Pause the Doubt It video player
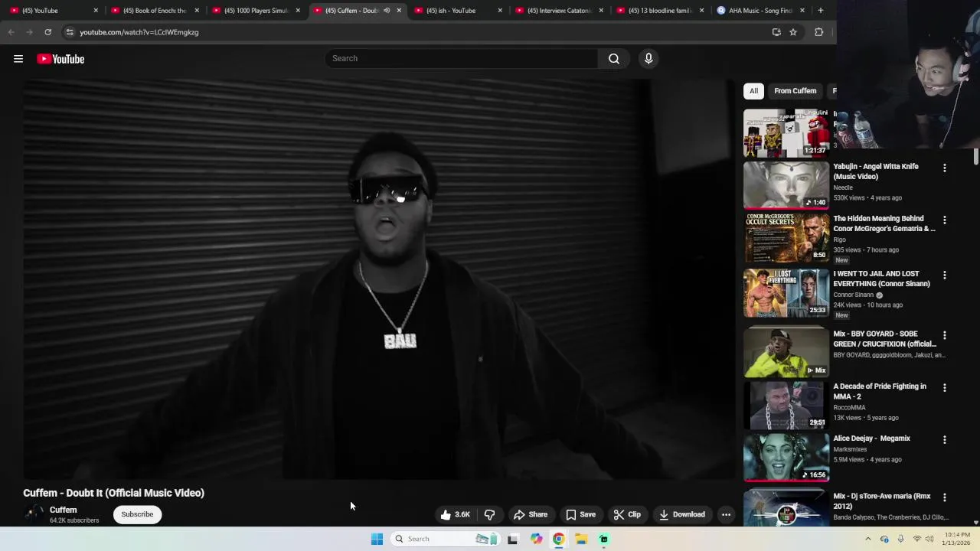Screen dimensions: 980x551 (x=379, y=279)
